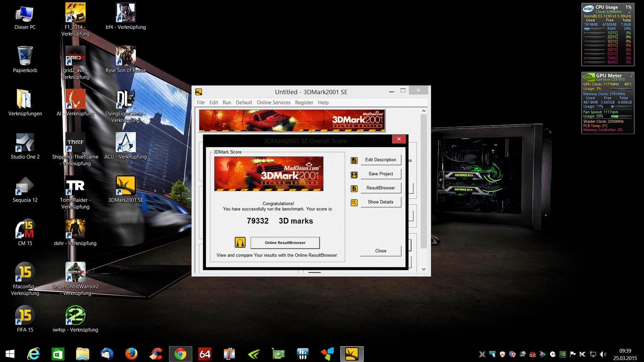
Task: Open the Default menu
Action: (x=244, y=103)
